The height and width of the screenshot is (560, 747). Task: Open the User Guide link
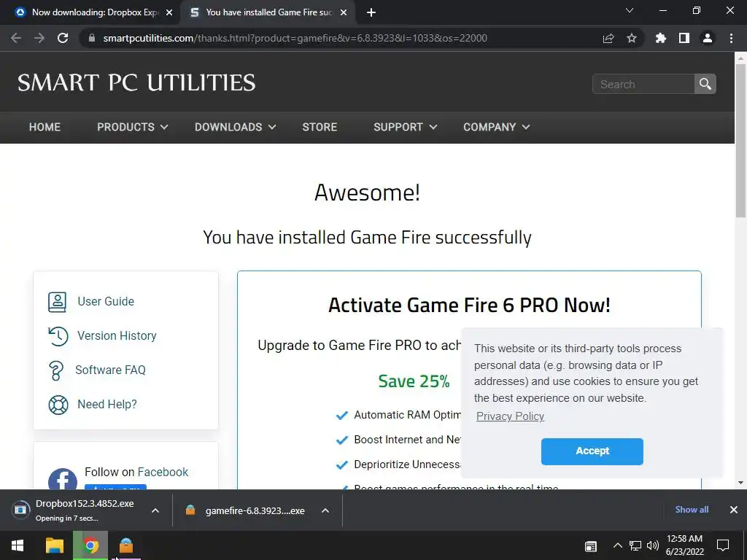[106, 301]
